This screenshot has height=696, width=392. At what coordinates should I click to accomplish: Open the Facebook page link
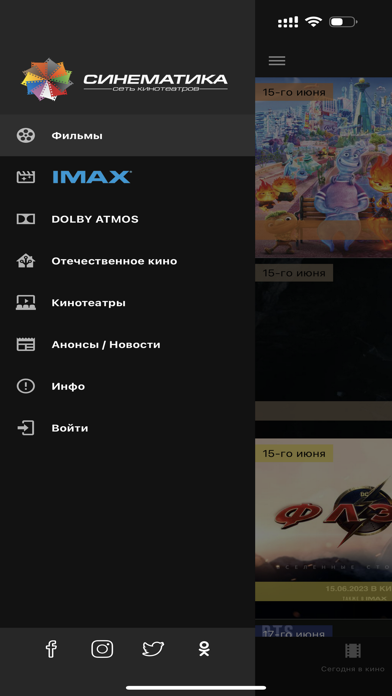click(51, 649)
